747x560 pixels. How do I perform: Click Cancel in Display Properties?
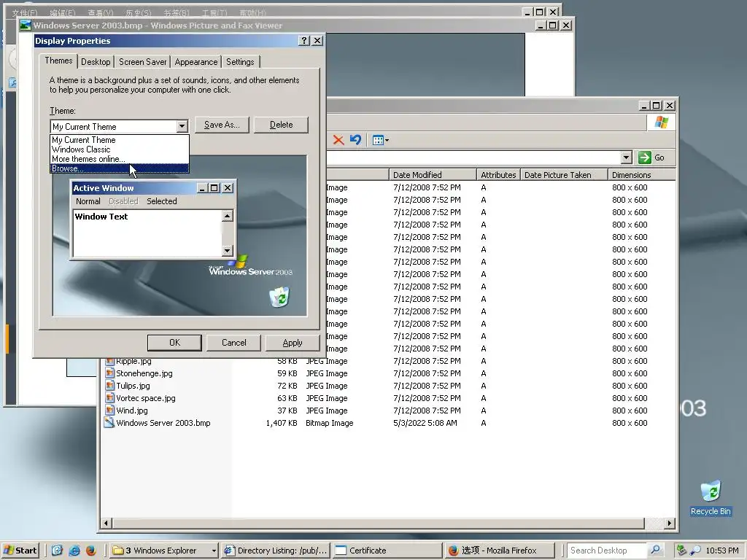click(234, 343)
